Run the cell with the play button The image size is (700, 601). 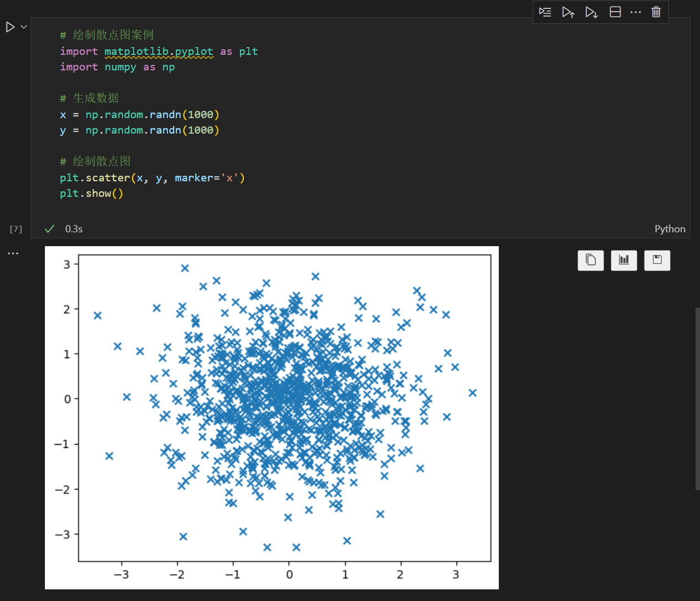10,27
